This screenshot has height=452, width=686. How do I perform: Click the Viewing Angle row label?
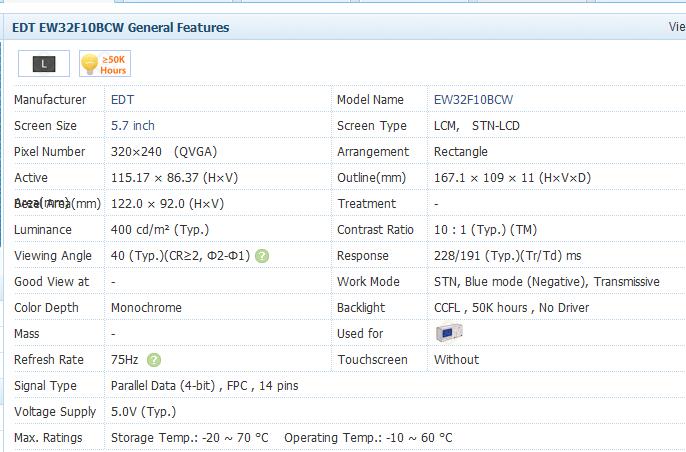(52, 256)
